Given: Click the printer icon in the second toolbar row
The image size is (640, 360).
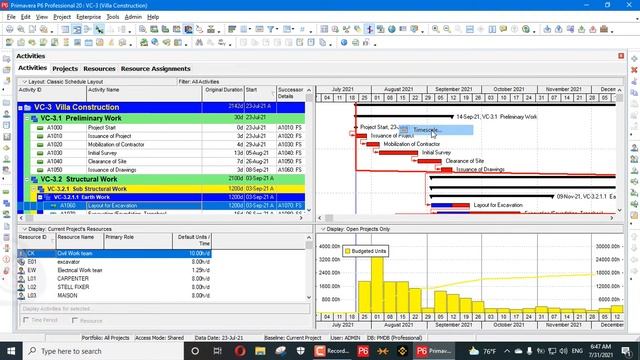Looking at the screenshot, I should [x=356, y=42].
